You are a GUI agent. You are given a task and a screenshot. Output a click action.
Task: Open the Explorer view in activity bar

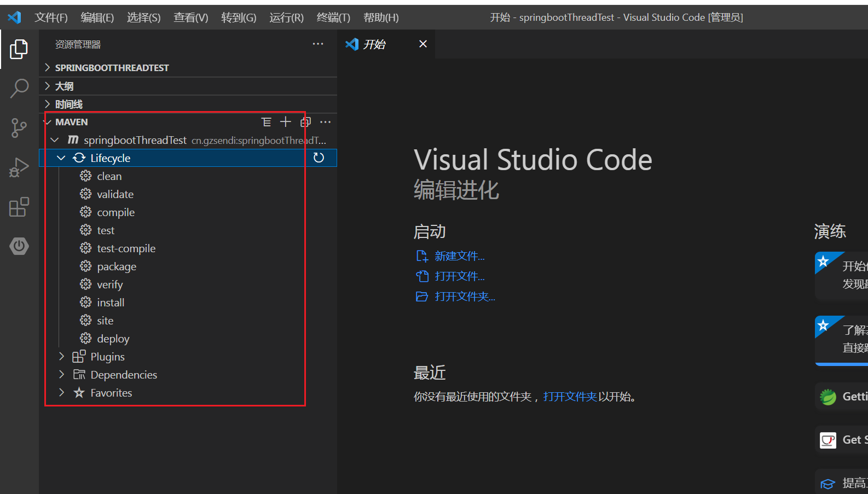(x=19, y=49)
